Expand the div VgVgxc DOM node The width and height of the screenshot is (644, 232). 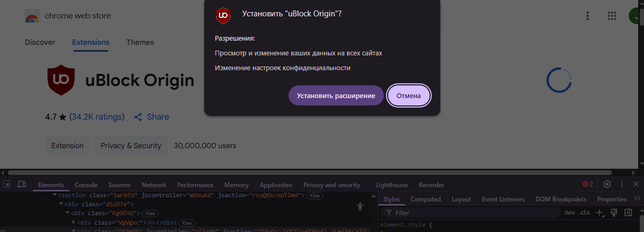(73, 223)
